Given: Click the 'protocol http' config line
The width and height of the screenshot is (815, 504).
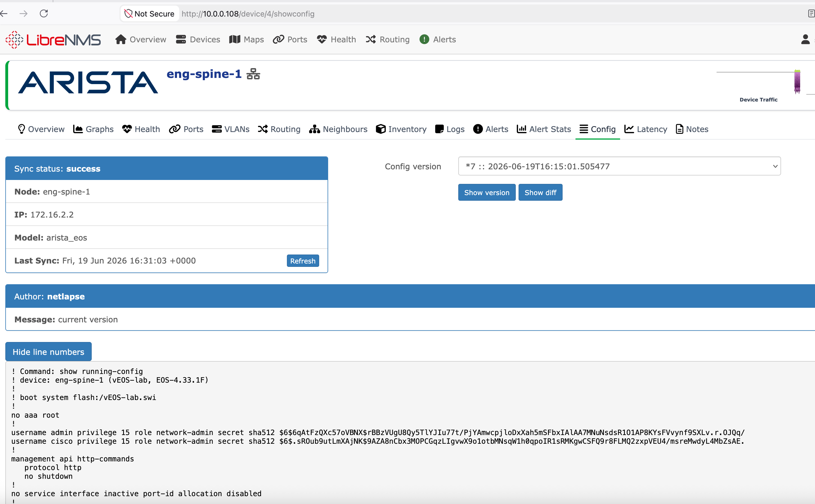Looking at the screenshot, I should point(53,467).
